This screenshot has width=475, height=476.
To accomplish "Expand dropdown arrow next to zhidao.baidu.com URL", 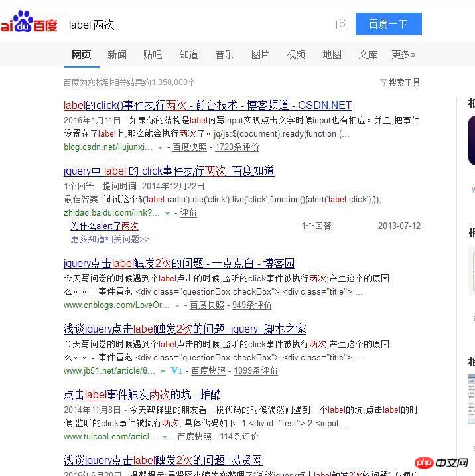I will point(167,214).
